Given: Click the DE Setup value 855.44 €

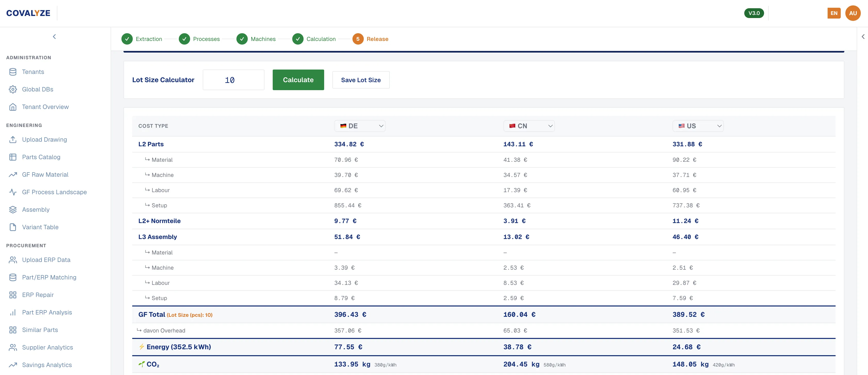Looking at the screenshot, I should (x=347, y=205).
